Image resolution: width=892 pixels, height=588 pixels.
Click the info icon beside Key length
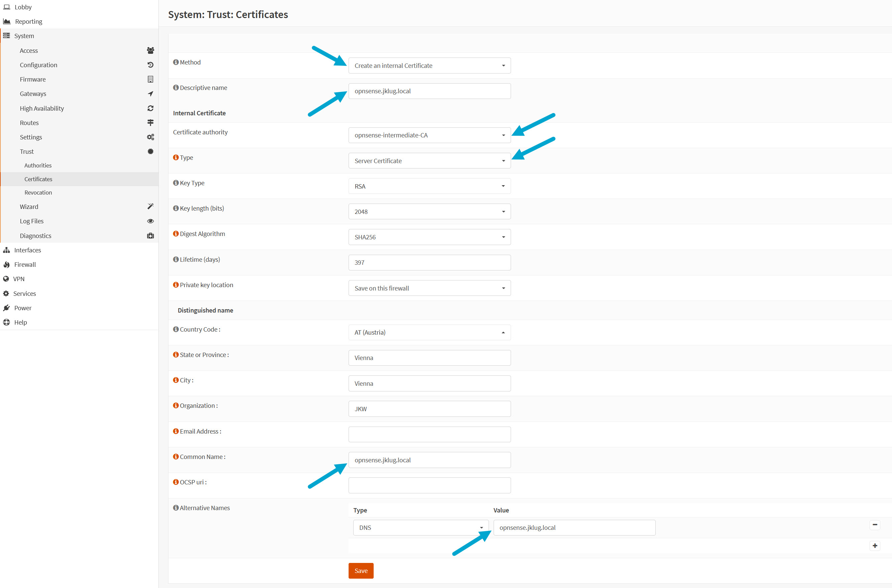point(175,208)
